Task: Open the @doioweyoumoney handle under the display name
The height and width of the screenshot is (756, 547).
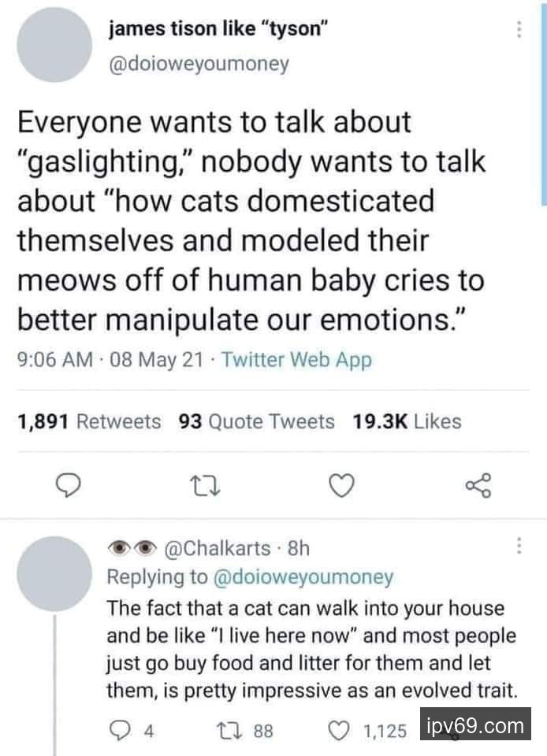Action: point(199,64)
